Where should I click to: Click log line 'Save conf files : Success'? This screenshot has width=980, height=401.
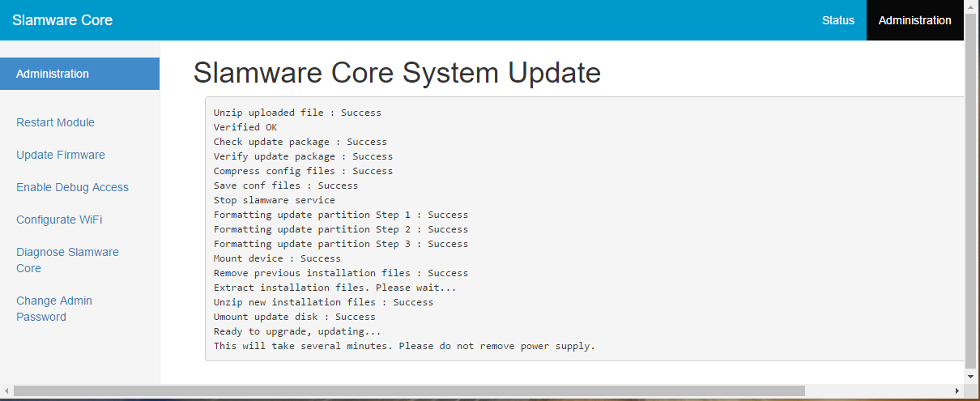pyautogui.click(x=286, y=186)
